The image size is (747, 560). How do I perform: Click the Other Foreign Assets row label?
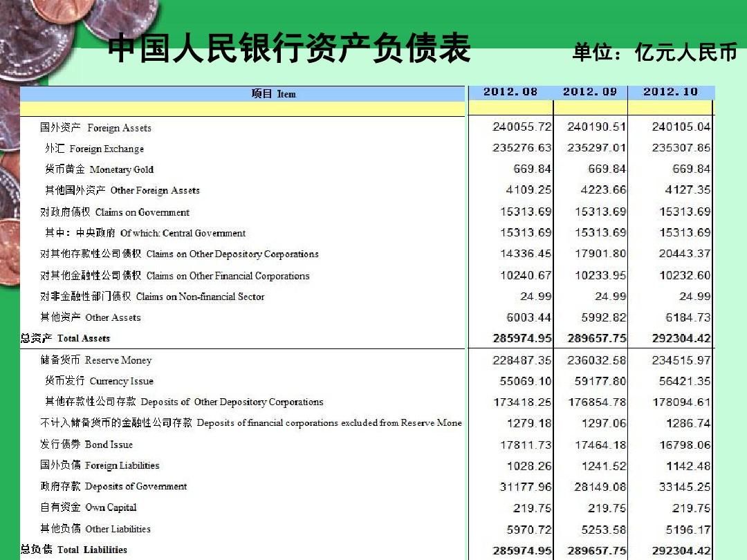pos(122,191)
